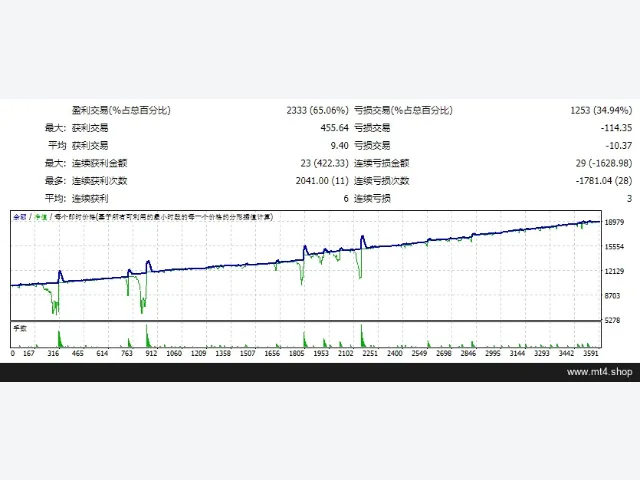640x480 pixels.
Task: Click the 连续获利金额 label
Action: point(100,163)
